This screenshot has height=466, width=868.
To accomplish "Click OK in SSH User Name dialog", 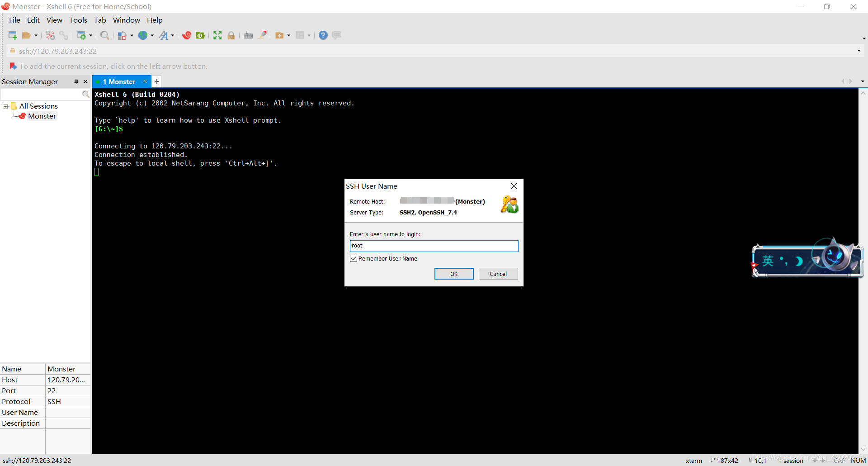I will pos(454,274).
